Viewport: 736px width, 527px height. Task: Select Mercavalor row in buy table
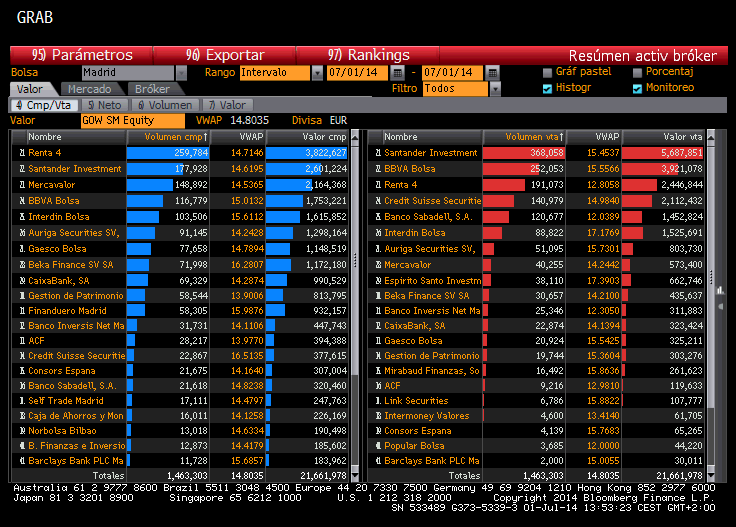pos(180,185)
